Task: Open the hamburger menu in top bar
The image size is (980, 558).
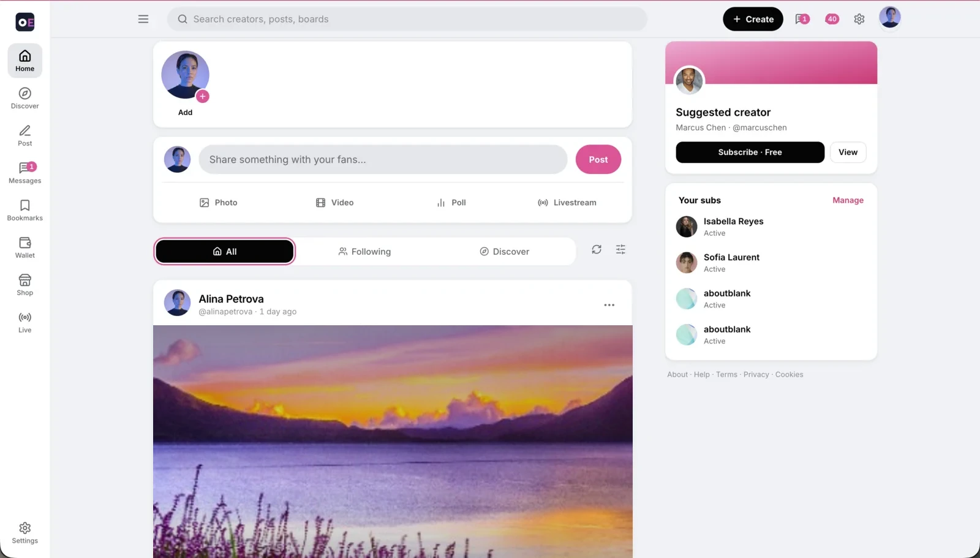Action: click(143, 19)
